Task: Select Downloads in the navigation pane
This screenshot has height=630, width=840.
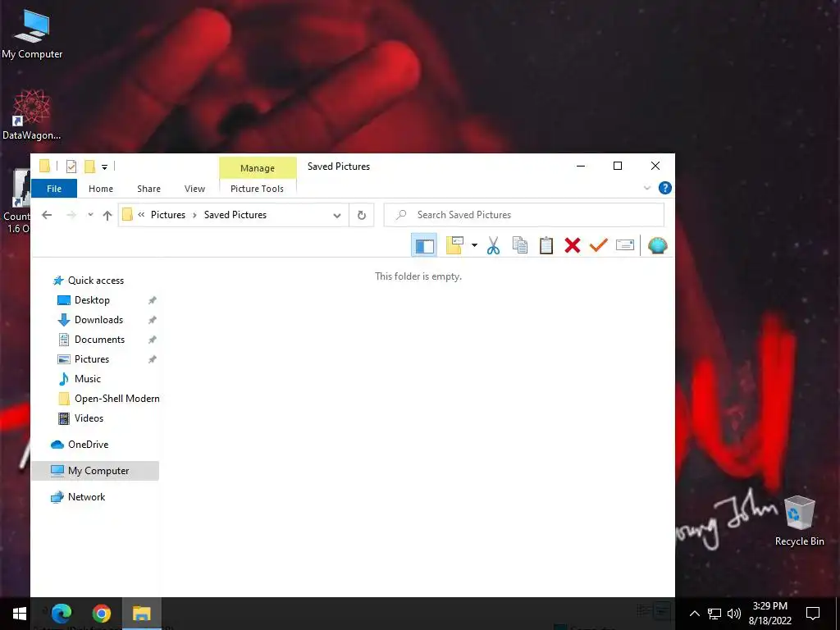Action: tap(98, 320)
